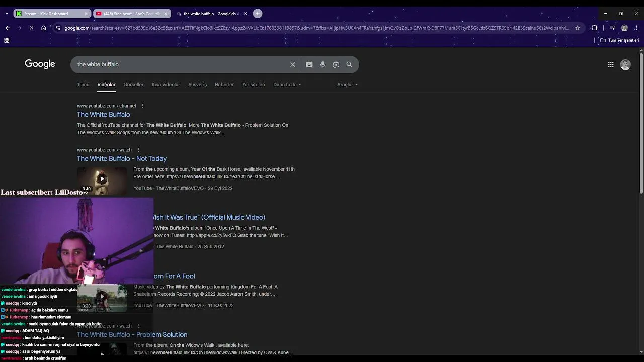This screenshot has width=644, height=362.
Task: Open The White Buffalo - Not Today result
Action: click(x=122, y=159)
